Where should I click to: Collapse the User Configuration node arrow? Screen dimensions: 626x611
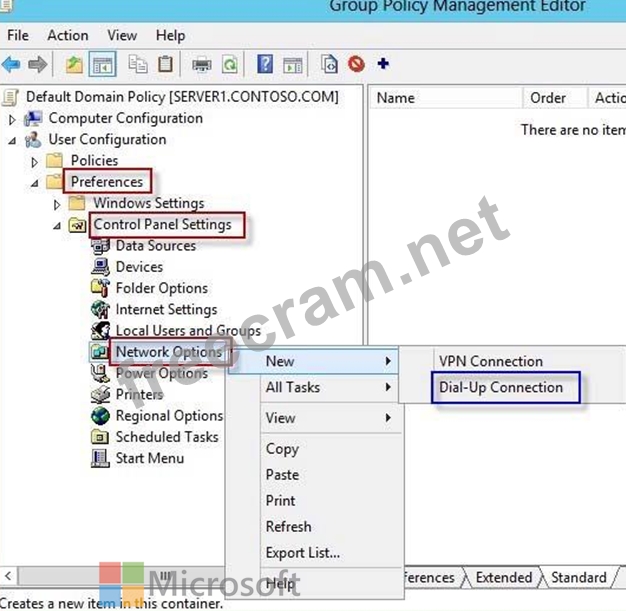click(12, 141)
